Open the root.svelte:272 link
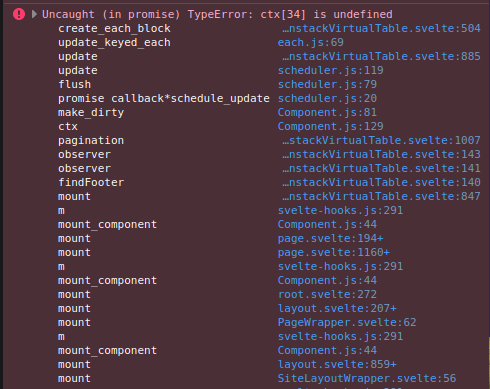The height and width of the screenshot is (389, 490). pos(327,294)
